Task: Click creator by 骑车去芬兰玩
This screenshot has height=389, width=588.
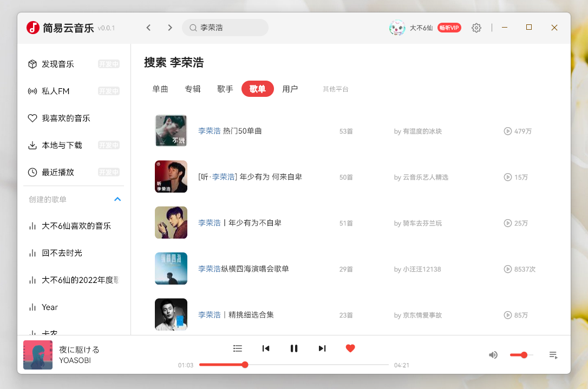Action: click(418, 223)
